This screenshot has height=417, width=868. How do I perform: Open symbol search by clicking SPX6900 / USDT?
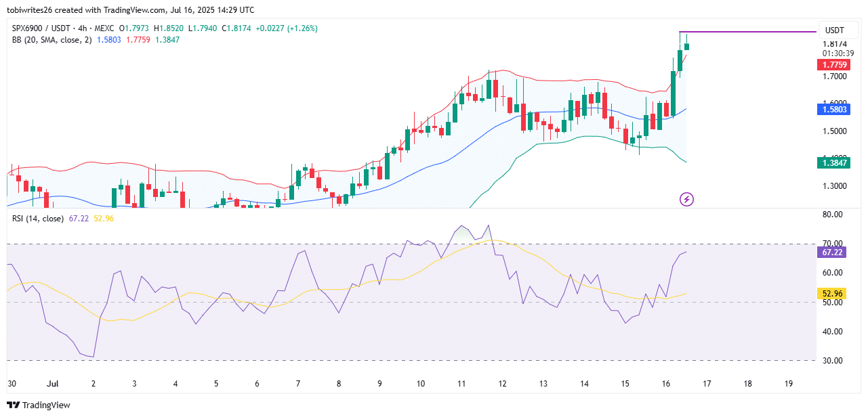click(40, 30)
